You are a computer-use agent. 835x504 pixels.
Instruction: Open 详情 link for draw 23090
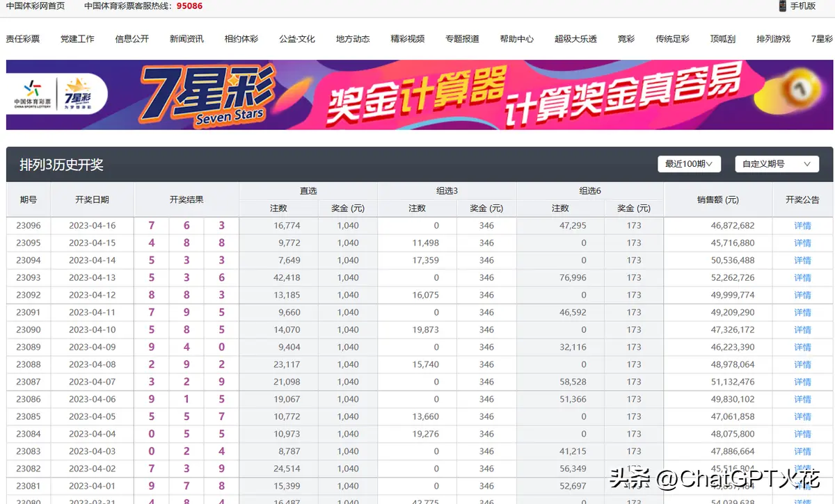click(802, 330)
